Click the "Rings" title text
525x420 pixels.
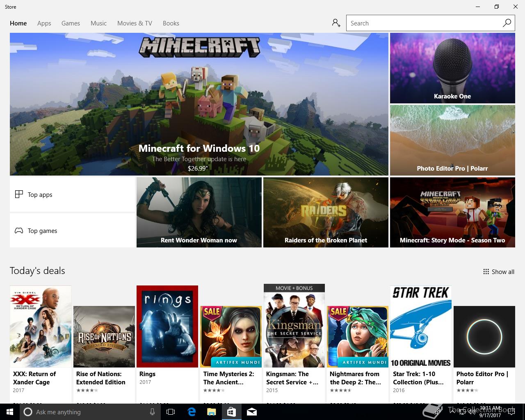(147, 374)
